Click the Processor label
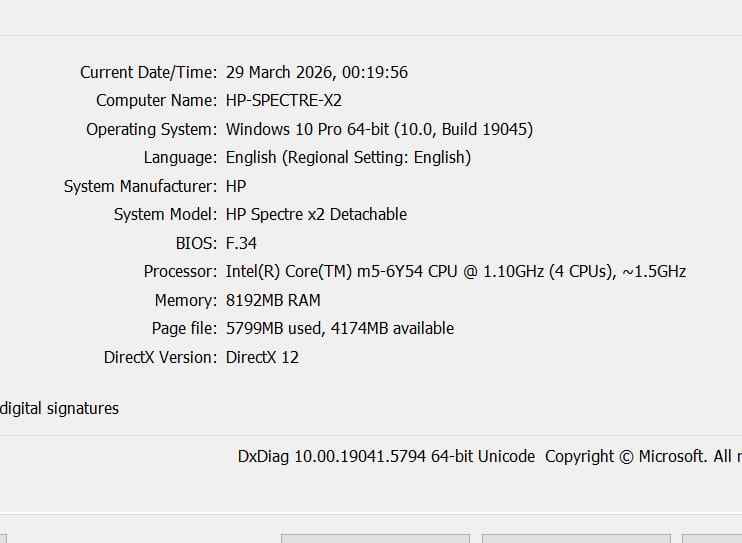This screenshot has height=543, width=742. pyautogui.click(x=180, y=271)
